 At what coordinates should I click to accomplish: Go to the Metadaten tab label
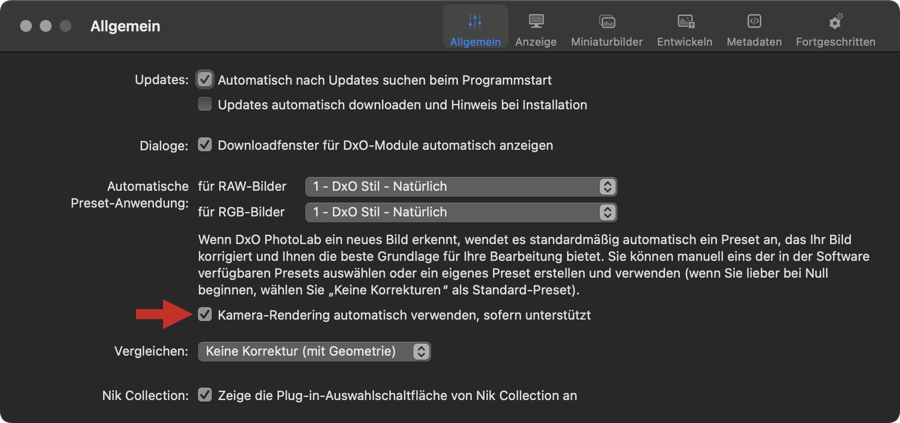[754, 42]
